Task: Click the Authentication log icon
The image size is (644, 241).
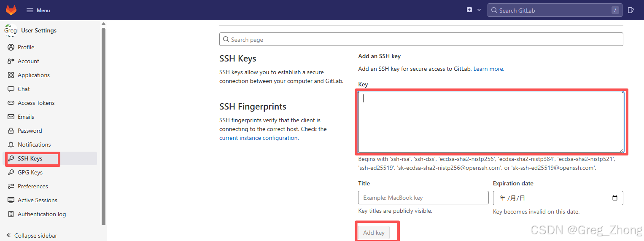Action: point(11,214)
